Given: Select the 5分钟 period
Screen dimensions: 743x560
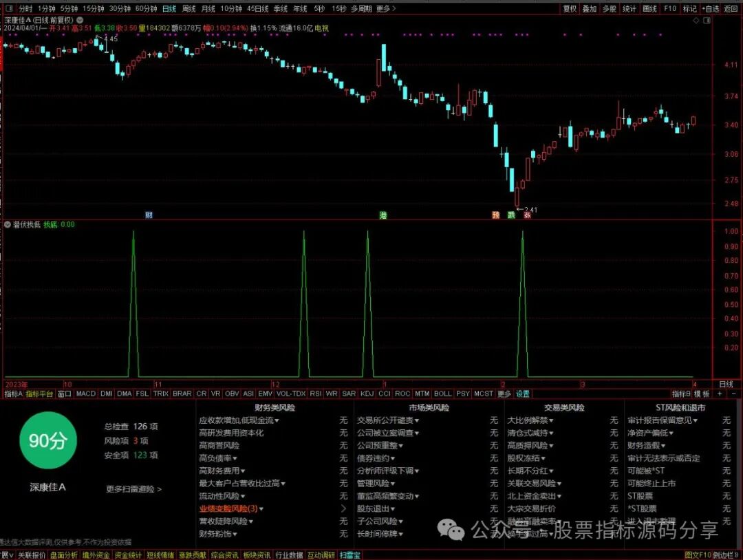Looking at the screenshot, I should pyautogui.click(x=69, y=8).
